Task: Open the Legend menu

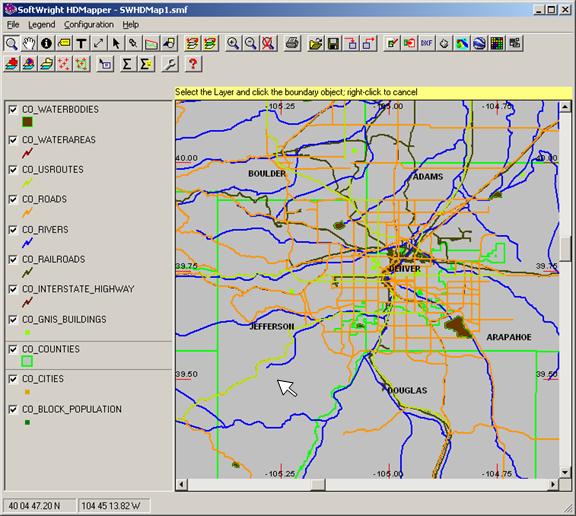Action: coord(42,25)
